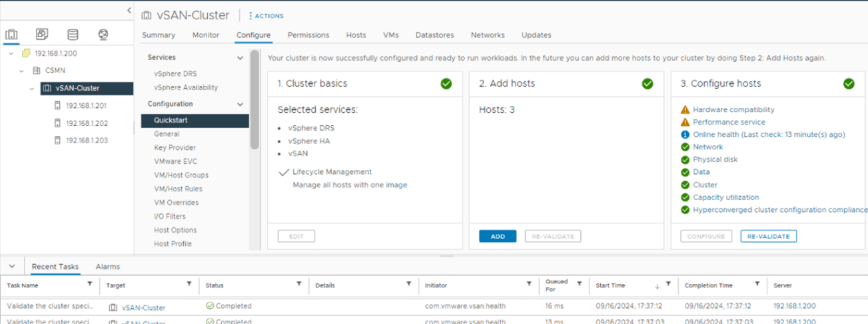Collapse the Configuration section
Image resolution: width=868 pixels, height=324 pixels.
(240, 105)
